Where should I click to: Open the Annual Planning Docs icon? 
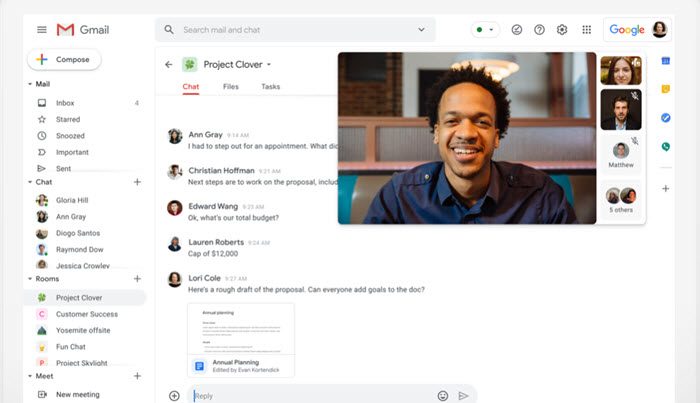[199, 366]
